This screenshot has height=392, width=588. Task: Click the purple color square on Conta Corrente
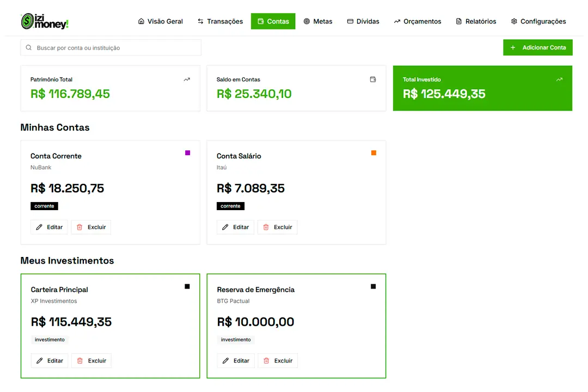(187, 153)
